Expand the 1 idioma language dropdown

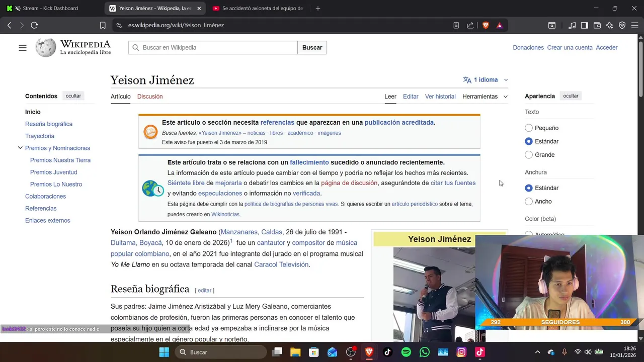(486, 80)
